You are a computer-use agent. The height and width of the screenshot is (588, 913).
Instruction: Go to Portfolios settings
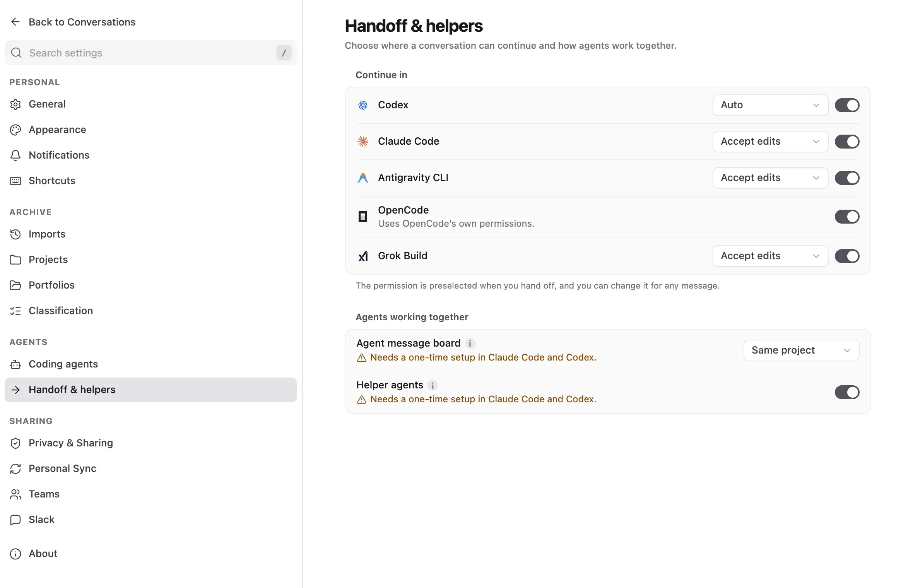pos(151,285)
